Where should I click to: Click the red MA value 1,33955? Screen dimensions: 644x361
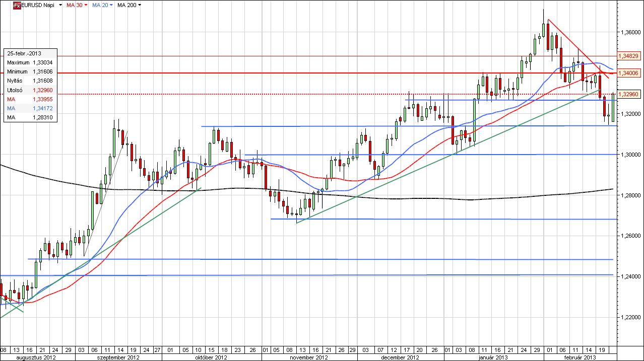(43, 99)
